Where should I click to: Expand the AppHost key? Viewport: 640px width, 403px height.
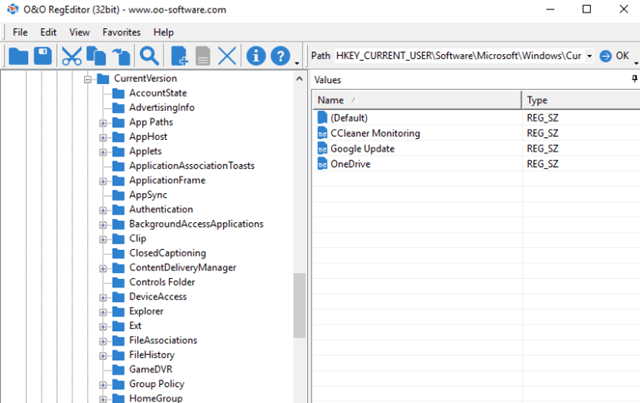pos(103,138)
